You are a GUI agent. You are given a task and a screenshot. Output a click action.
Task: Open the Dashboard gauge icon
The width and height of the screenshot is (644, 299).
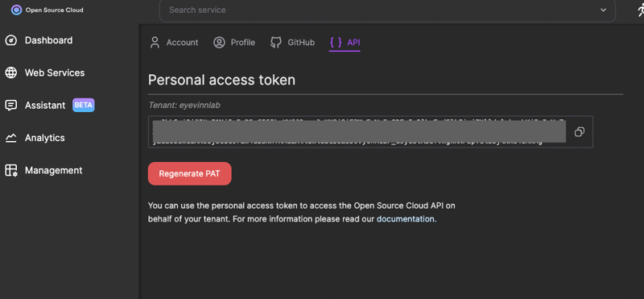pyautogui.click(x=10, y=40)
